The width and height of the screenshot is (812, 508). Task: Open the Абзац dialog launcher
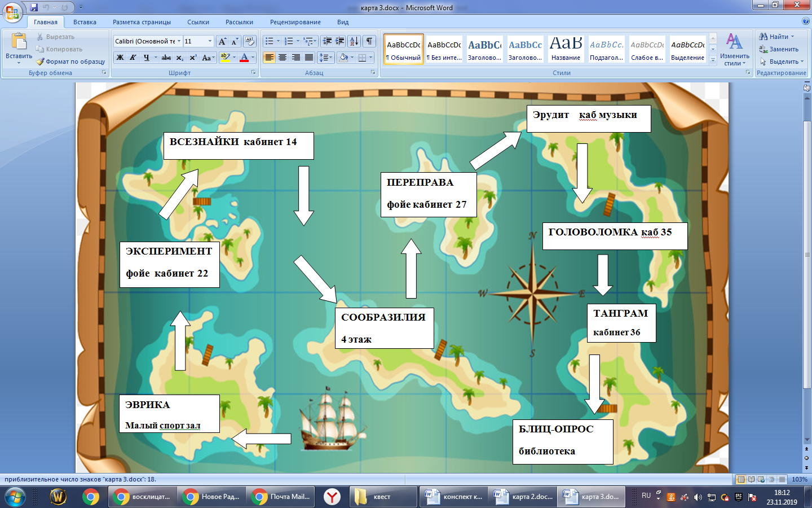click(373, 73)
